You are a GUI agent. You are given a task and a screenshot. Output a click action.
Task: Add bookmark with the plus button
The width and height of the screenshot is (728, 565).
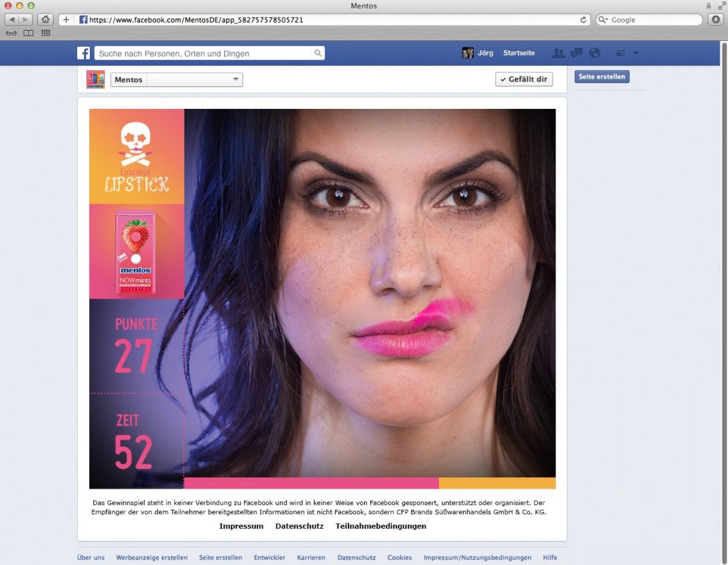click(x=66, y=20)
